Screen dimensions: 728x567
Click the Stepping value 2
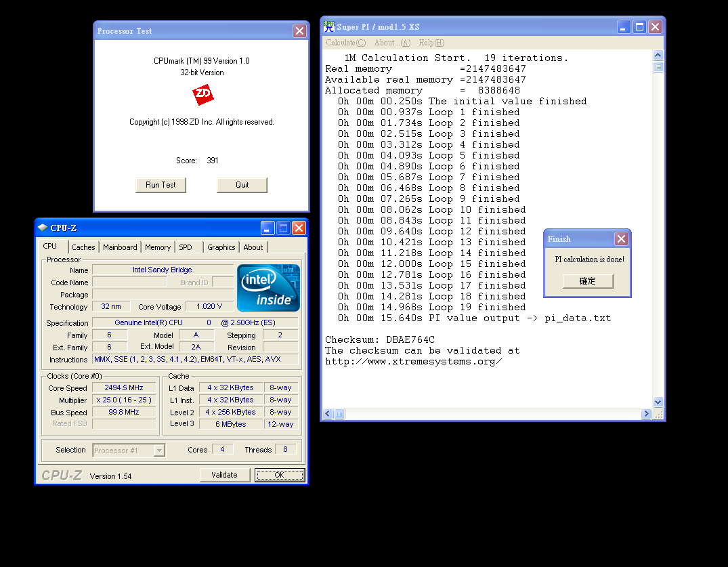point(280,335)
